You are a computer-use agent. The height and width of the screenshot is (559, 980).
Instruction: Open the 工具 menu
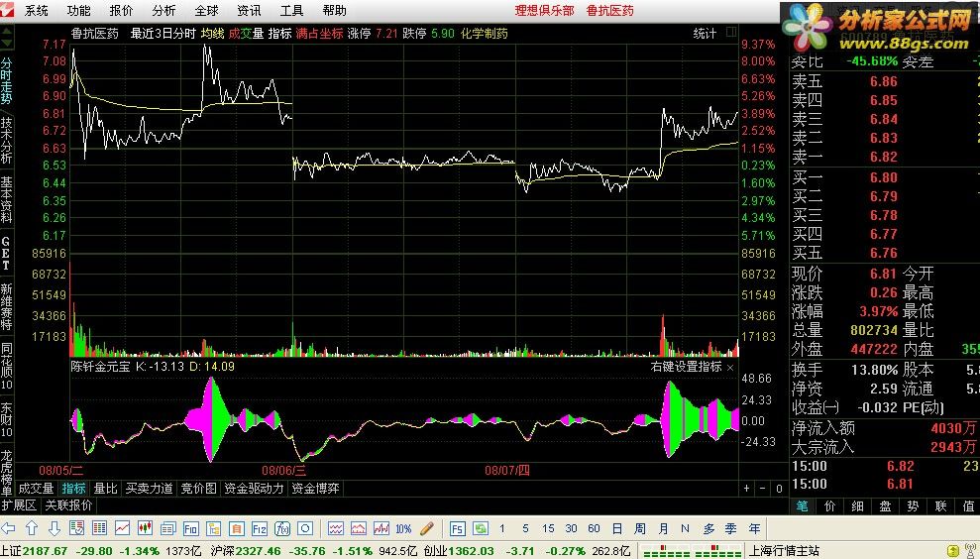292,11
